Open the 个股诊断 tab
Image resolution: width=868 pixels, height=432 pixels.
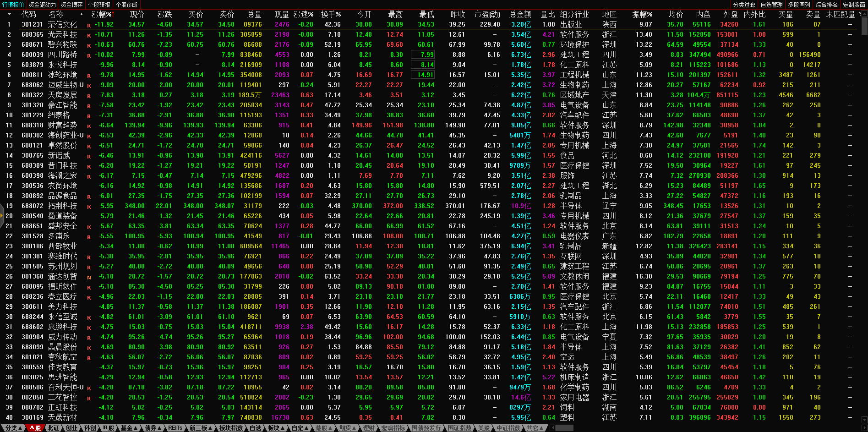click(x=126, y=5)
